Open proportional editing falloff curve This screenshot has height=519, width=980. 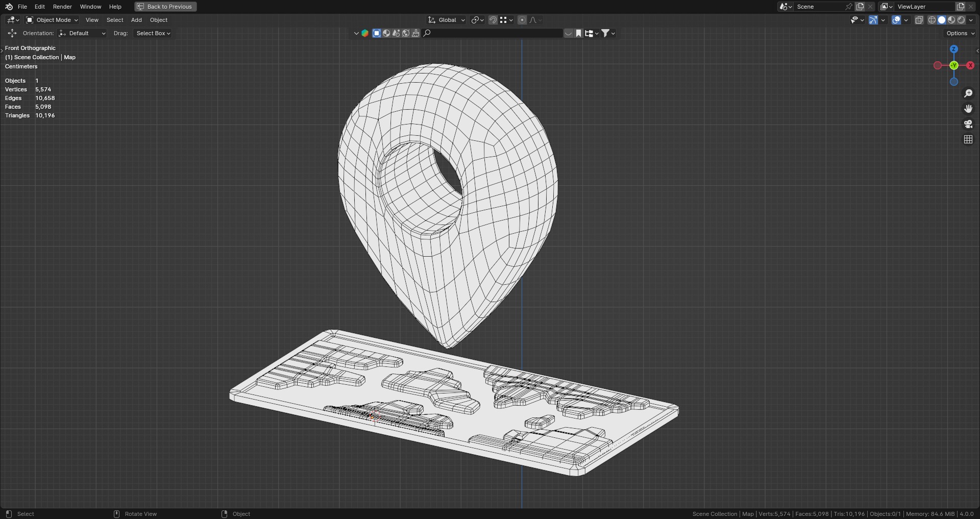pos(535,20)
